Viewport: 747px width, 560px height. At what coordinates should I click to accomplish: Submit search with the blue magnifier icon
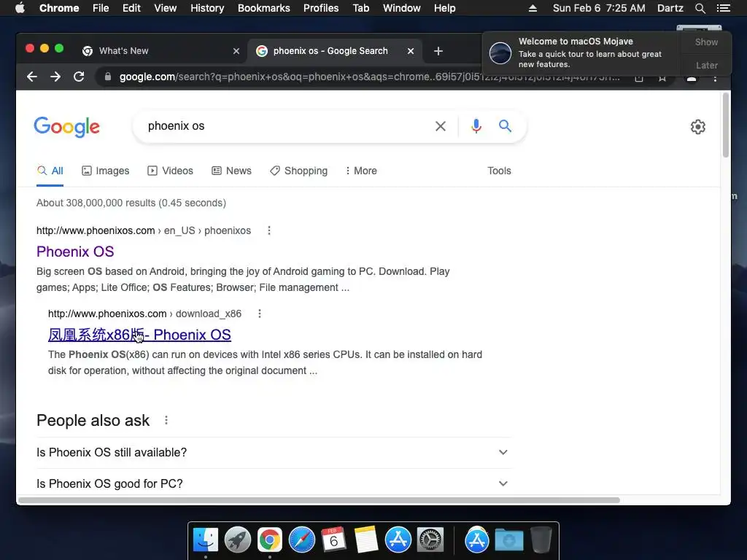505,125
